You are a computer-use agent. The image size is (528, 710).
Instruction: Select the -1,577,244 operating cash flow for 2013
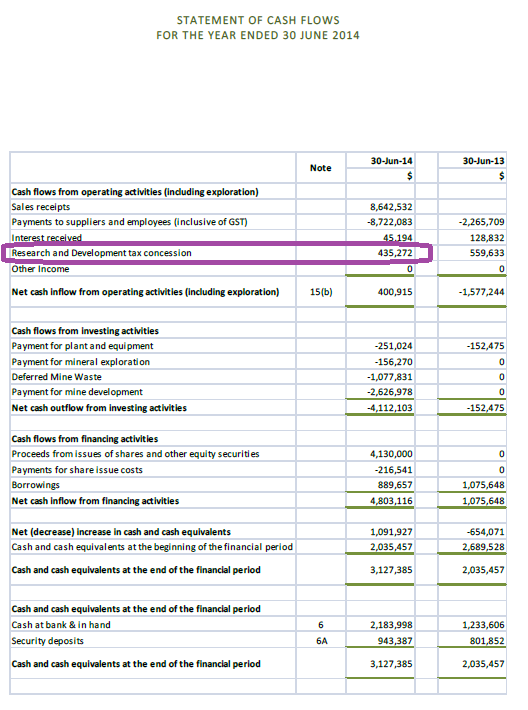pos(481,292)
